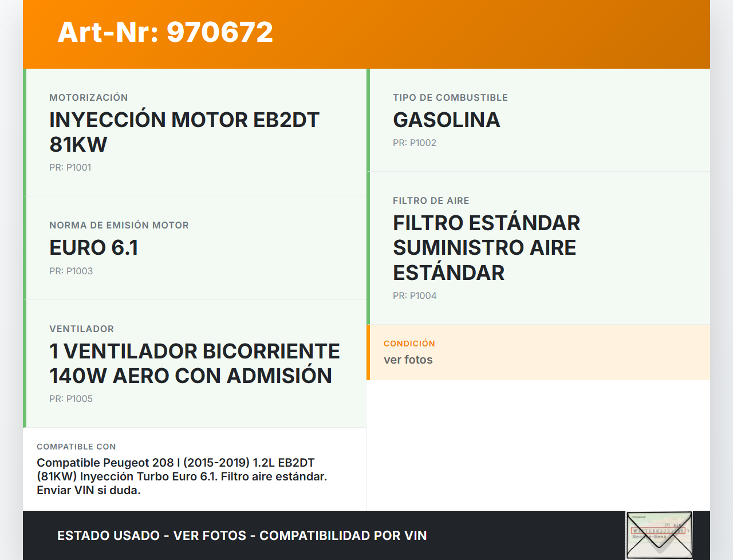This screenshot has height=560, width=733.
Task: Click the TIPO DE COMBUSTIBLE label
Action: (450, 97)
